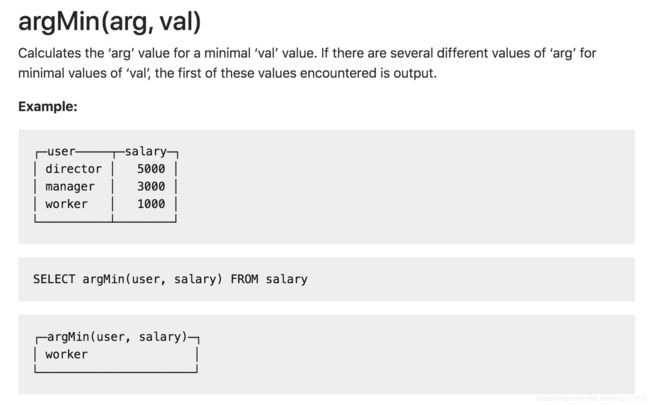The image size is (650, 406).
Task: Click the SQL query code block background
Action: click(x=326, y=279)
